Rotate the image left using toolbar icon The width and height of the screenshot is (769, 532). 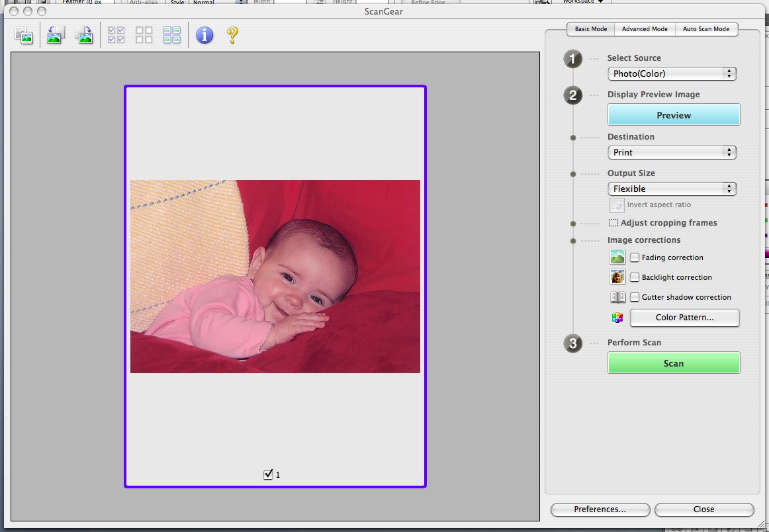tap(55, 35)
